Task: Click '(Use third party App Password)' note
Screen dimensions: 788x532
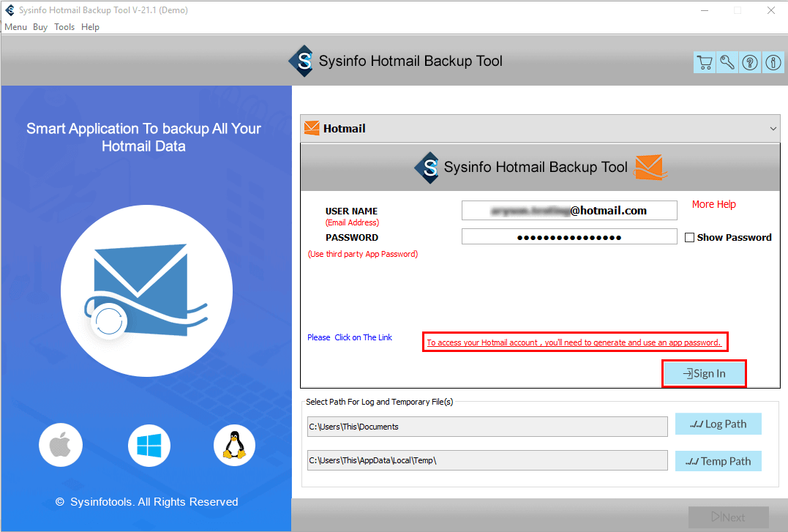Action: (x=363, y=254)
